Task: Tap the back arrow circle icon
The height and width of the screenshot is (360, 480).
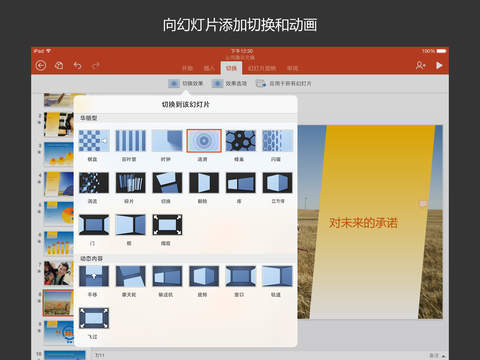Action: [x=41, y=65]
